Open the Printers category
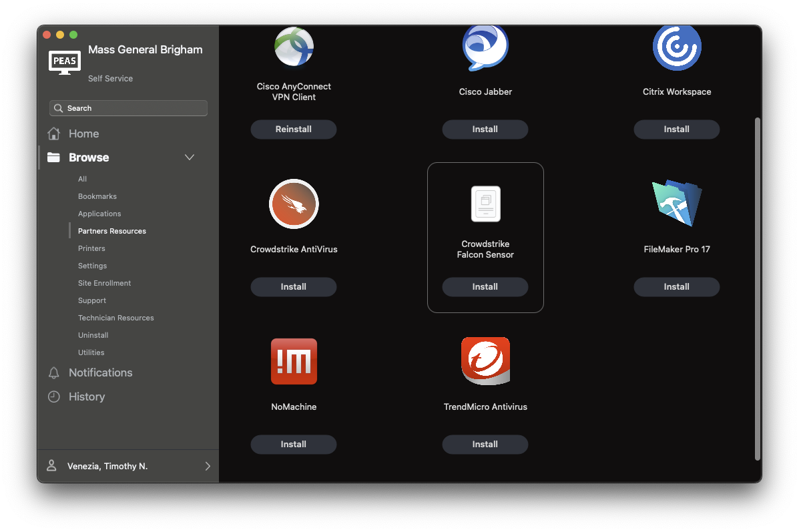799x532 pixels. pyautogui.click(x=91, y=248)
